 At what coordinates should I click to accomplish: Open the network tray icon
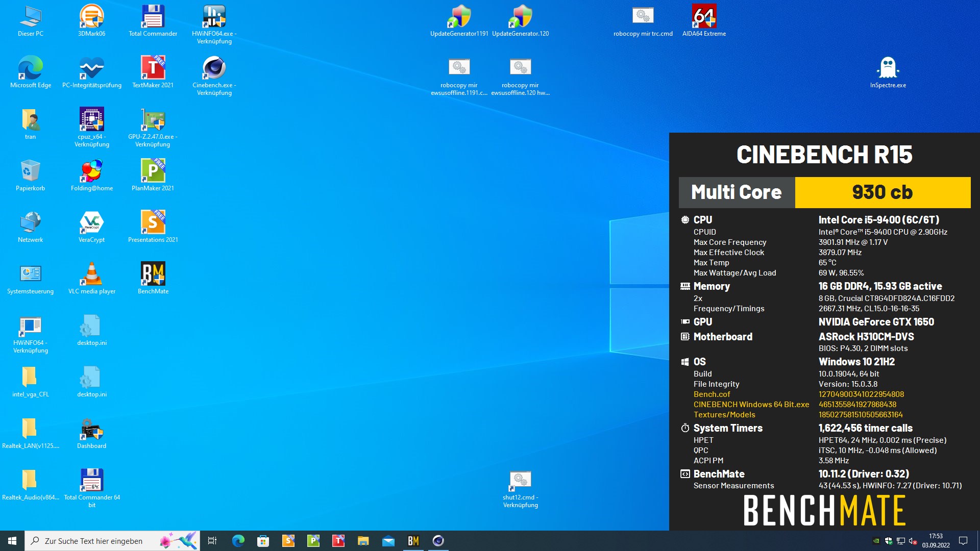[901, 541]
